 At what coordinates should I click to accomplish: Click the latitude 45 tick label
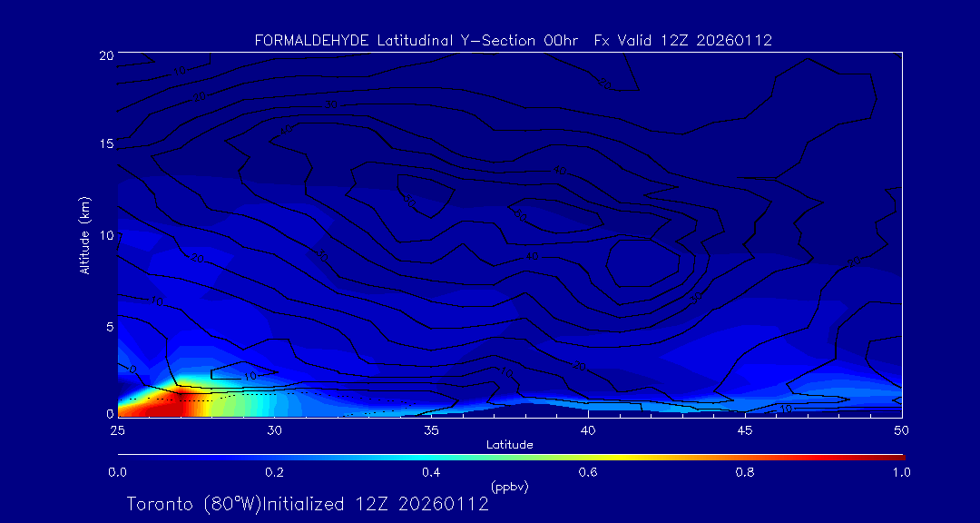pos(745,429)
